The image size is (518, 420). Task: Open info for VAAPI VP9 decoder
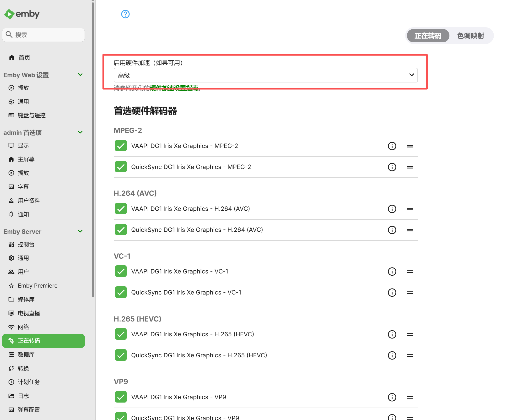click(392, 397)
